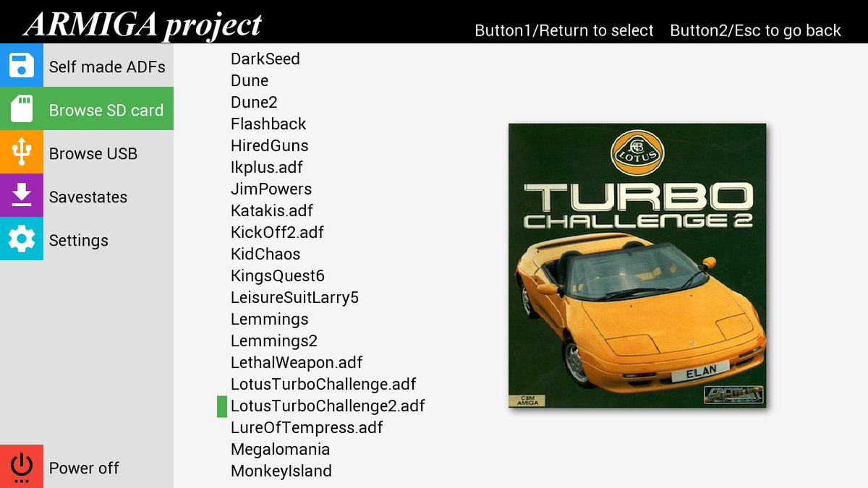Select MonkeyIsland entry
This screenshot has width=868, height=488.
click(281, 471)
